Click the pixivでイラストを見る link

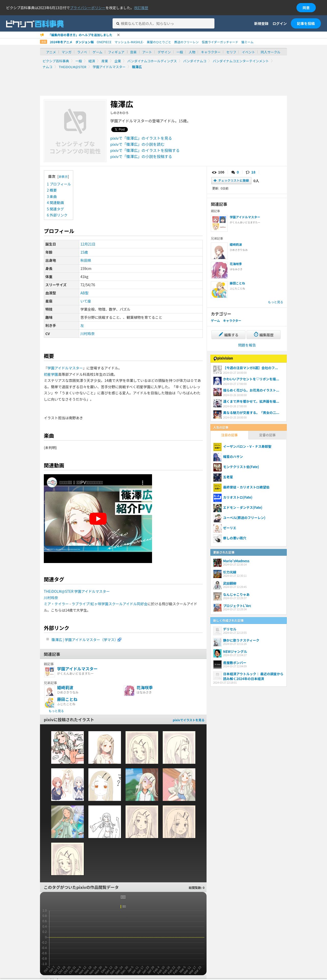pyautogui.click(x=188, y=720)
